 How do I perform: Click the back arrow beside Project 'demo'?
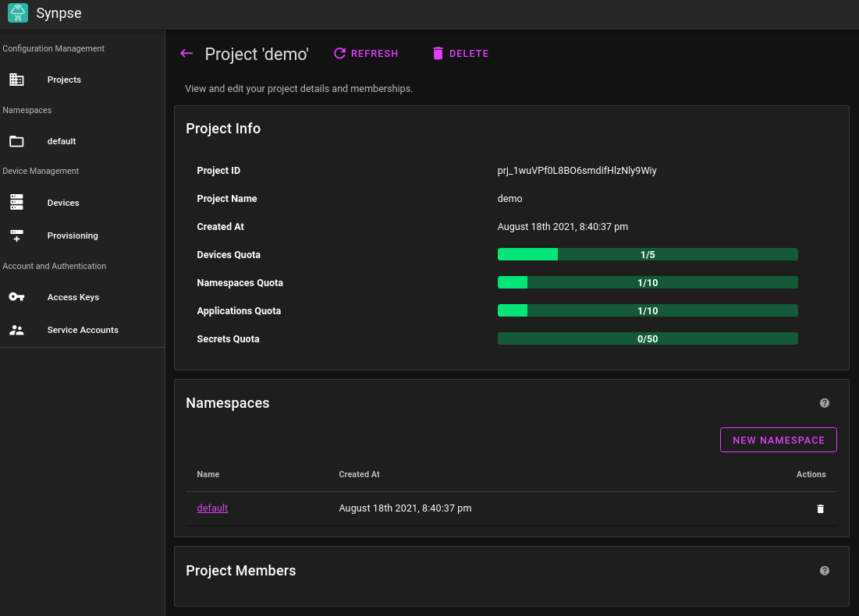pyautogui.click(x=186, y=54)
